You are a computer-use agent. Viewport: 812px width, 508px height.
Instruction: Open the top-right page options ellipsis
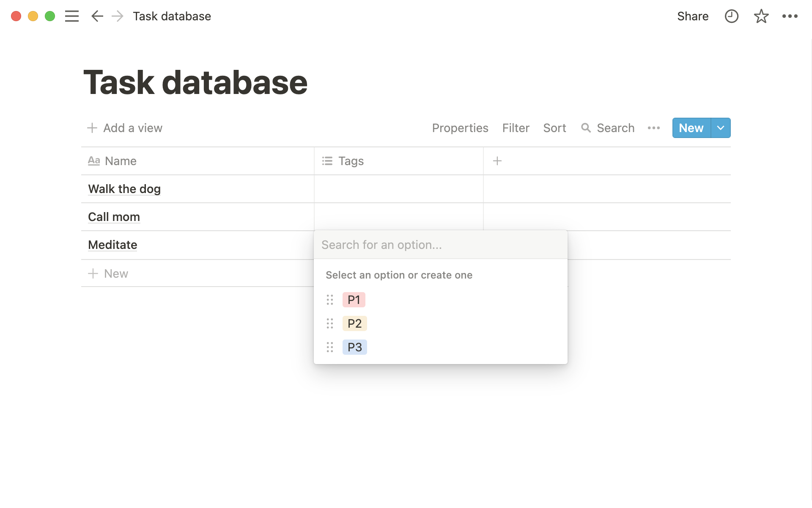click(790, 16)
